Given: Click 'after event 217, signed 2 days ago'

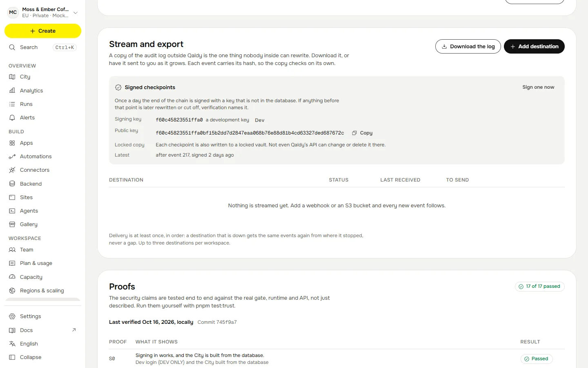Looking at the screenshot, I should tap(195, 155).
